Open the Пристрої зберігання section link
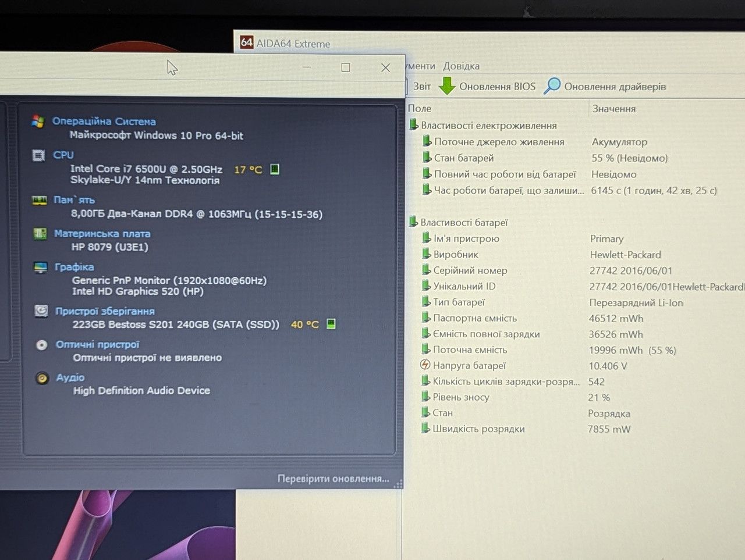745x560 pixels. pos(105,311)
